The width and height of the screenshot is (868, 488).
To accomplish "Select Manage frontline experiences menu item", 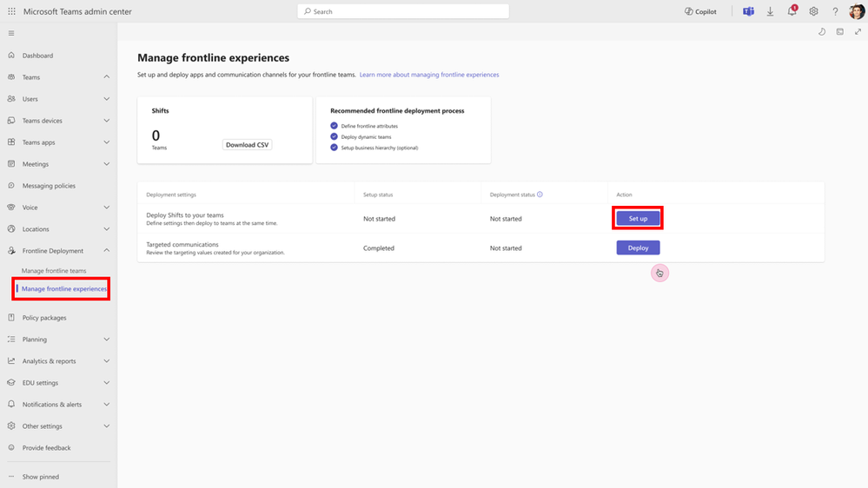I will click(x=63, y=289).
